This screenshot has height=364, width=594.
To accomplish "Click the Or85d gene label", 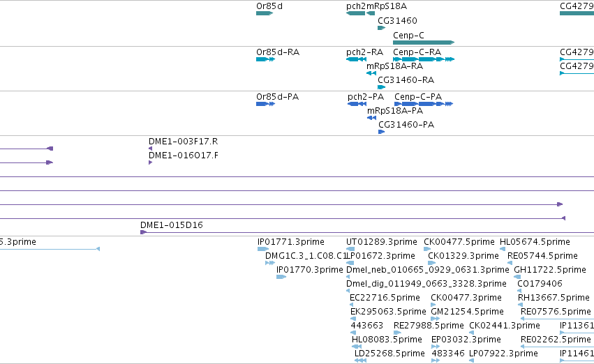I will coord(269,6).
